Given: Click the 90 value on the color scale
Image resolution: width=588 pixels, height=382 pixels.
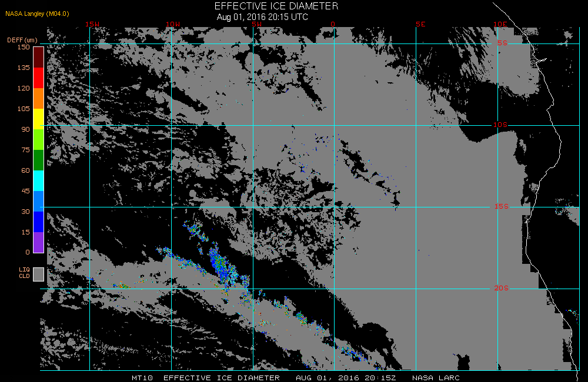Looking at the screenshot, I should coord(25,129).
